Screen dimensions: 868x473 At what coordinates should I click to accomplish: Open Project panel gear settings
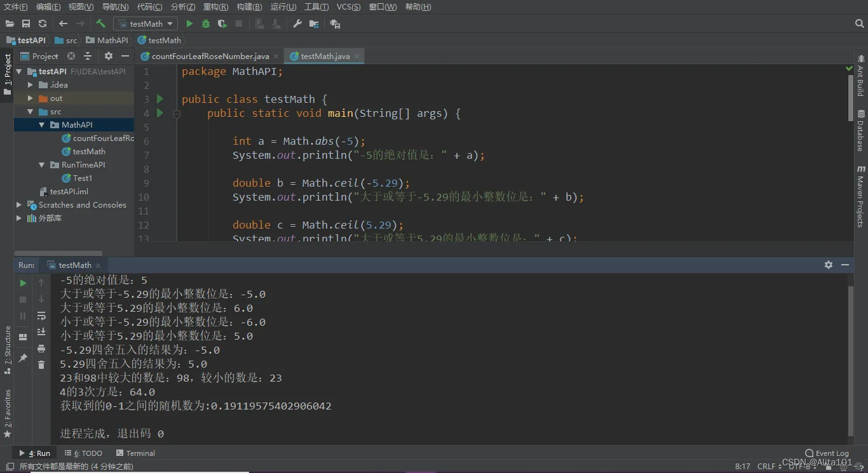tap(109, 56)
